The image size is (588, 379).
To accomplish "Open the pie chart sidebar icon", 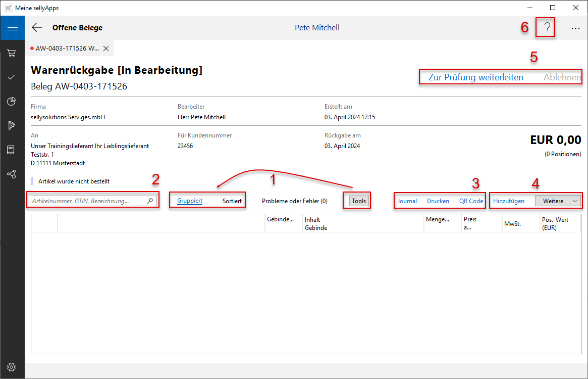I will coord(12,101).
